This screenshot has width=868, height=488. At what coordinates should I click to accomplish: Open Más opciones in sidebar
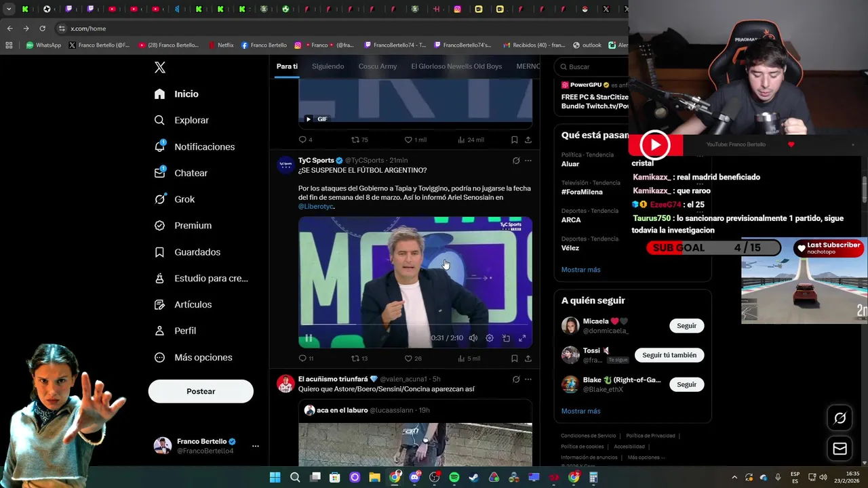tap(193, 357)
